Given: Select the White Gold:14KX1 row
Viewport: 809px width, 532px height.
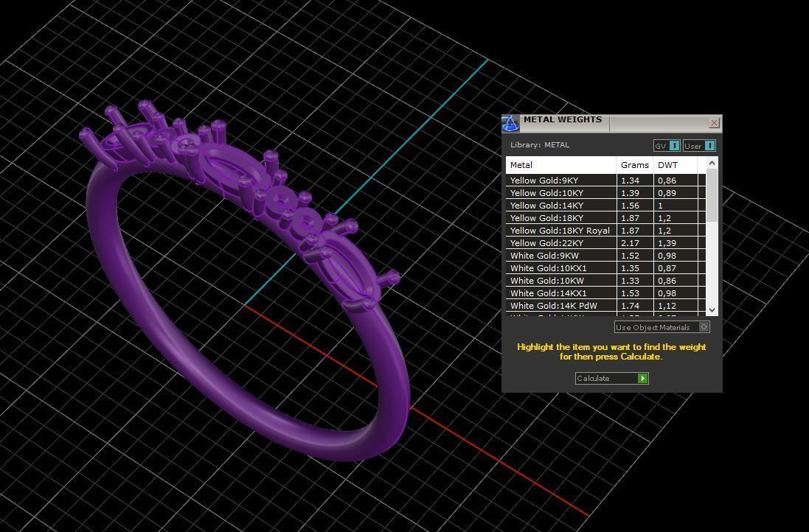Looking at the screenshot, I should pyautogui.click(x=605, y=293).
